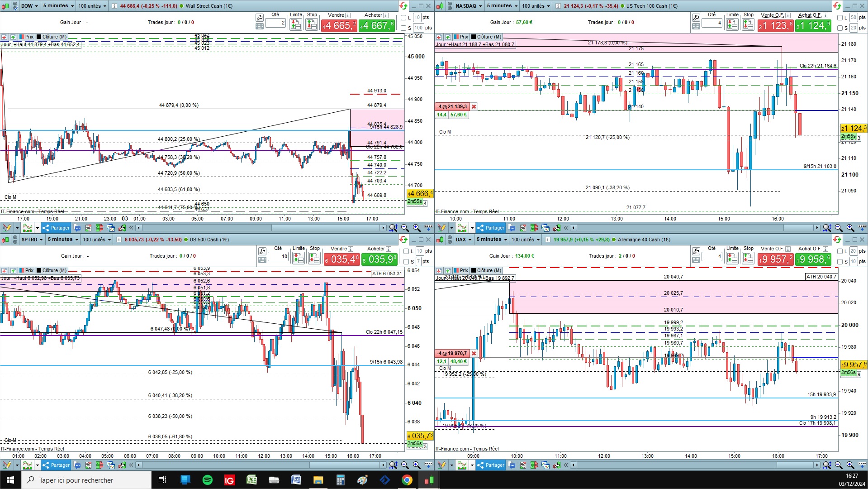Open DOW chart trading settings wrench icon
This screenshot has height=489, width=868.
260,18
